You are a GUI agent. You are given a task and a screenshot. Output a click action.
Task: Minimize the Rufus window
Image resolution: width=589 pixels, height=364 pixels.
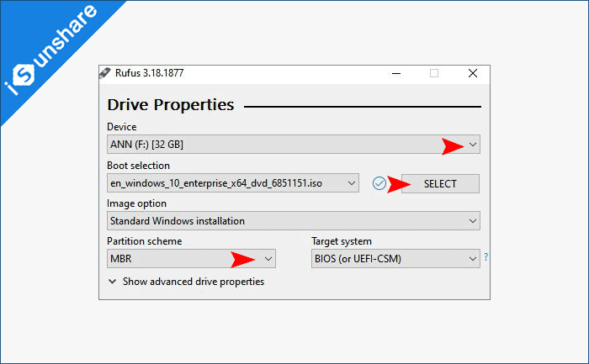coord(396,73)
